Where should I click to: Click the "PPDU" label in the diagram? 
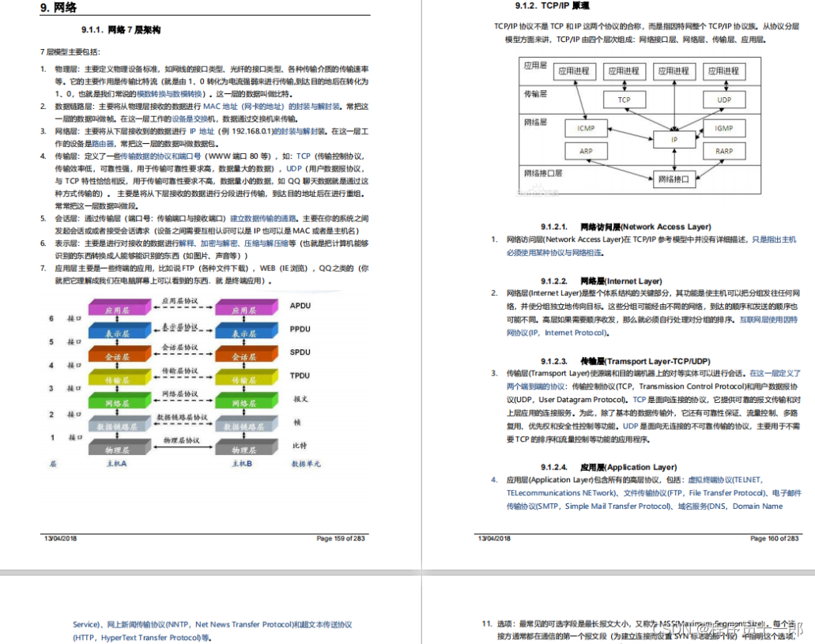point(300,329)
